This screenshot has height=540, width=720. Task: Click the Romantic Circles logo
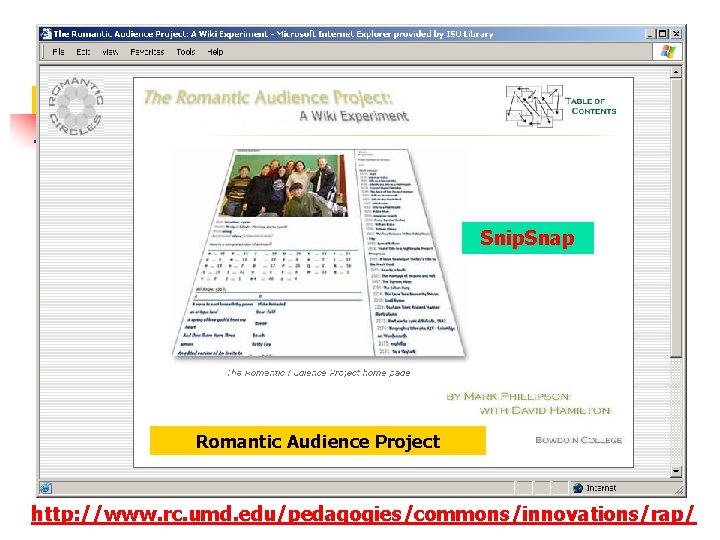[76, 107]
